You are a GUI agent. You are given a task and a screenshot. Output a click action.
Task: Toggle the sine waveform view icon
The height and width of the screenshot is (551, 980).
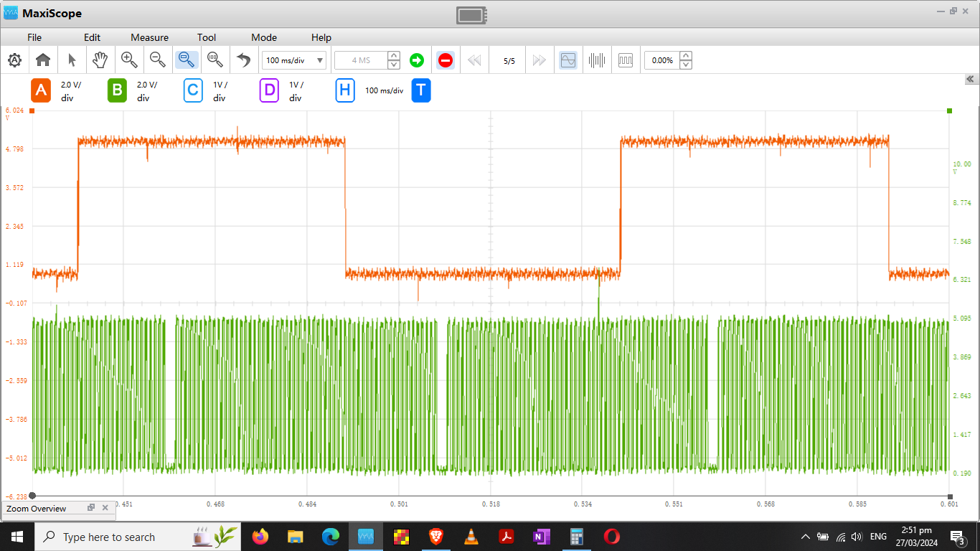tap(567, 60)
